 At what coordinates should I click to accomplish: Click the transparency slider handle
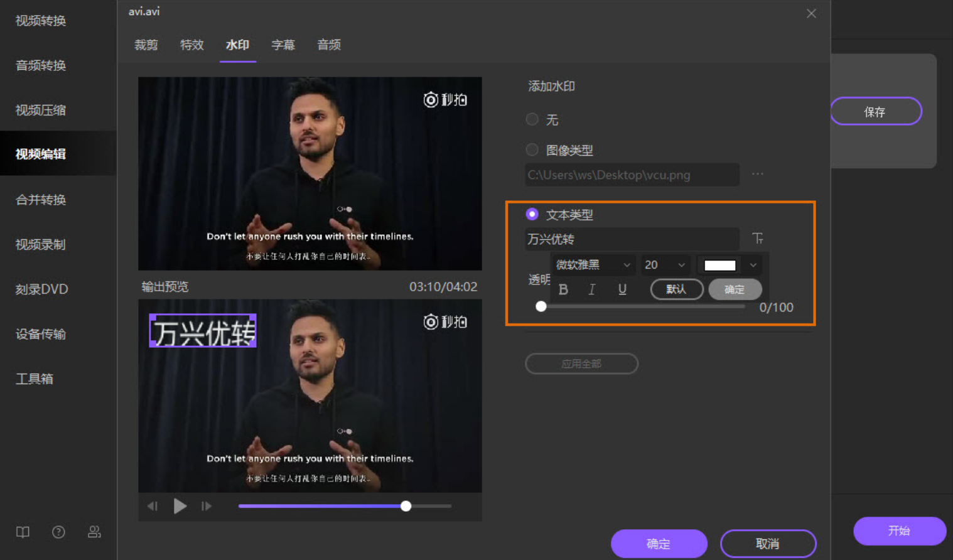click(x=541, y=307)
